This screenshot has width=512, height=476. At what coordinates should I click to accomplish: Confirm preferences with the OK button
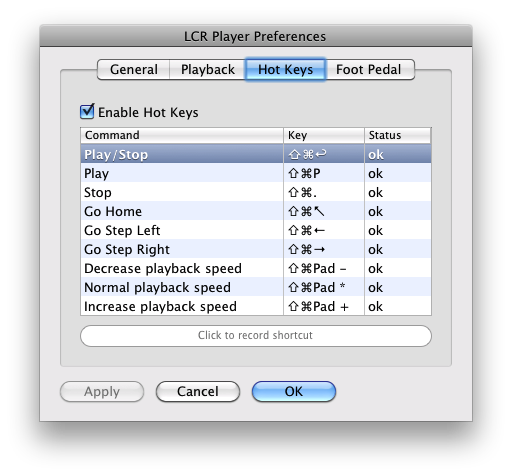coord(294,391)
